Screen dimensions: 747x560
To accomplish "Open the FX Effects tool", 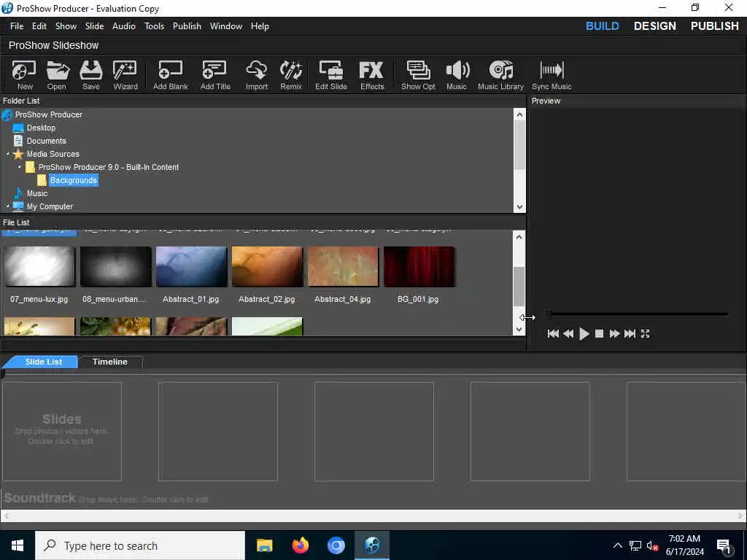I will [372, 75].
